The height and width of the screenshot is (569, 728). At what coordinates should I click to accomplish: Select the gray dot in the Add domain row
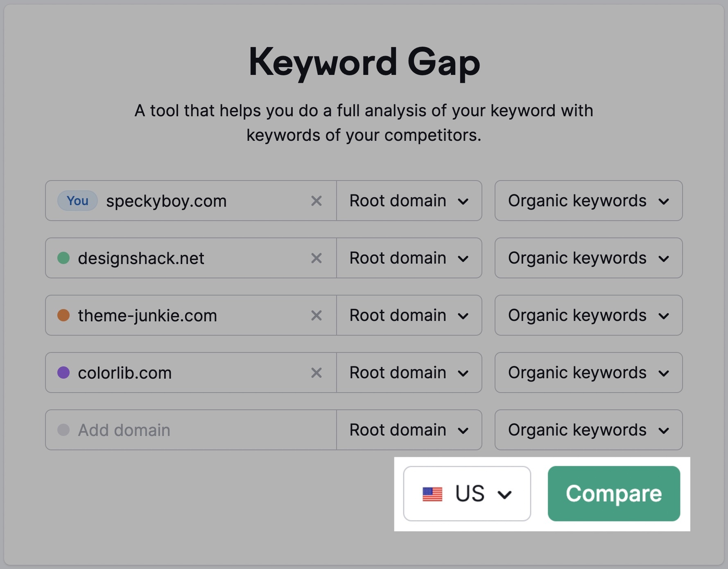tap(64, 430)
